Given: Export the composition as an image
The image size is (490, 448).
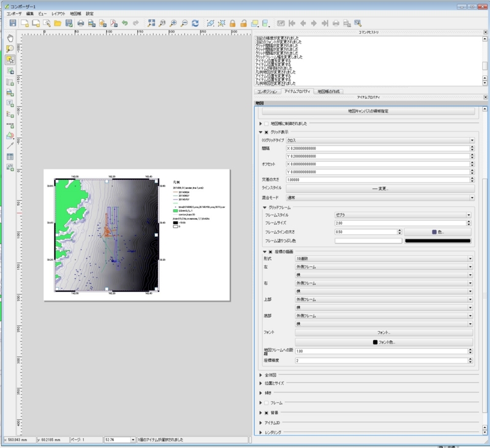Looking at the screenshot, I should tap(91, 23).
